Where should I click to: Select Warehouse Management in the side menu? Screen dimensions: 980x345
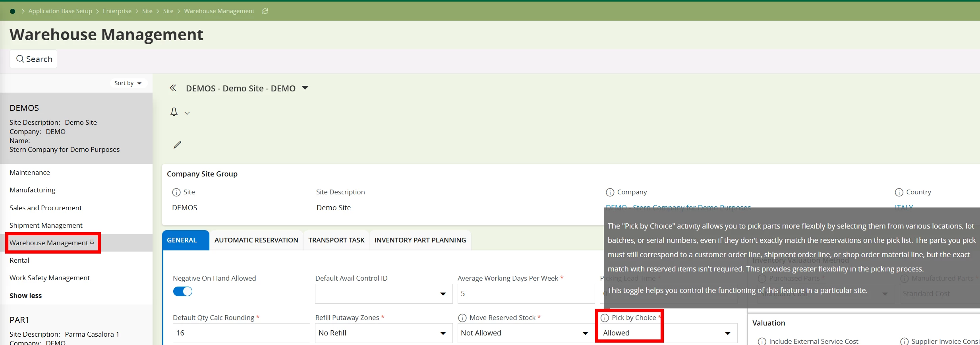coord(76,243)
